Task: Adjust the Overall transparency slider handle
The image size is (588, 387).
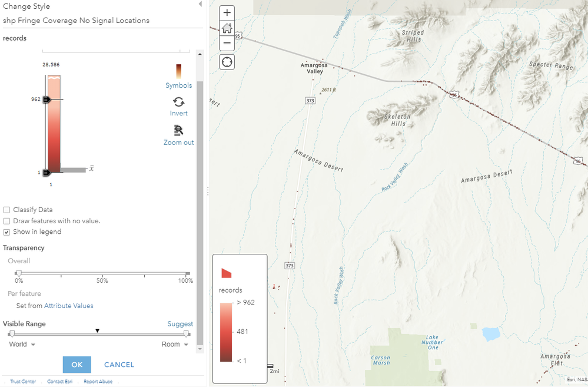Action: tap(19, 273)
